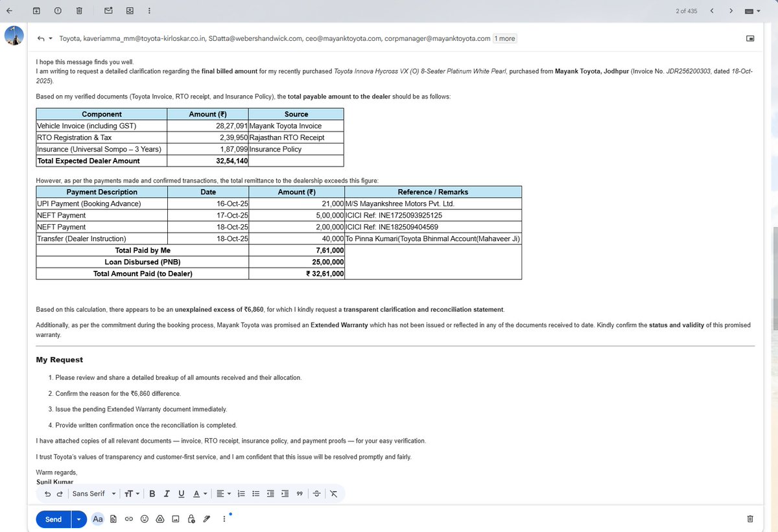778x532 pixels.
Task: Report this email as spam
Action: click(x=58, y=11)
